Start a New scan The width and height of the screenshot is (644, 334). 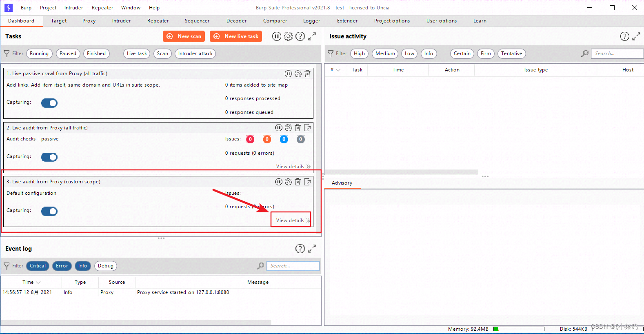(184, 36)
